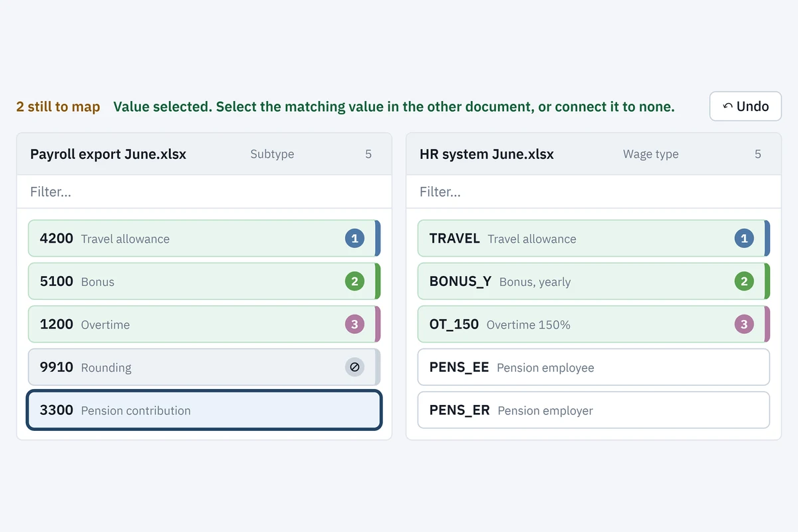Click the Subtype column label

tap(272, 154)
